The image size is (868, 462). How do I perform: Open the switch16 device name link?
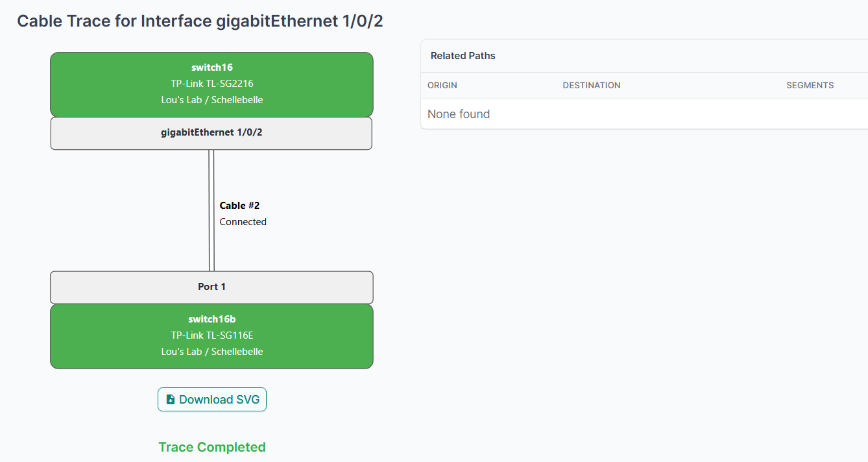(211, 67)
